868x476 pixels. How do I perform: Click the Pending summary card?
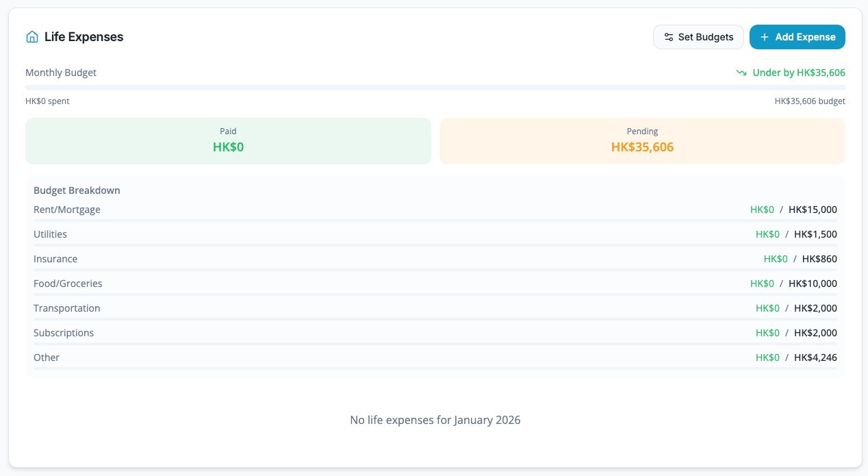click(x=642, y=141)
